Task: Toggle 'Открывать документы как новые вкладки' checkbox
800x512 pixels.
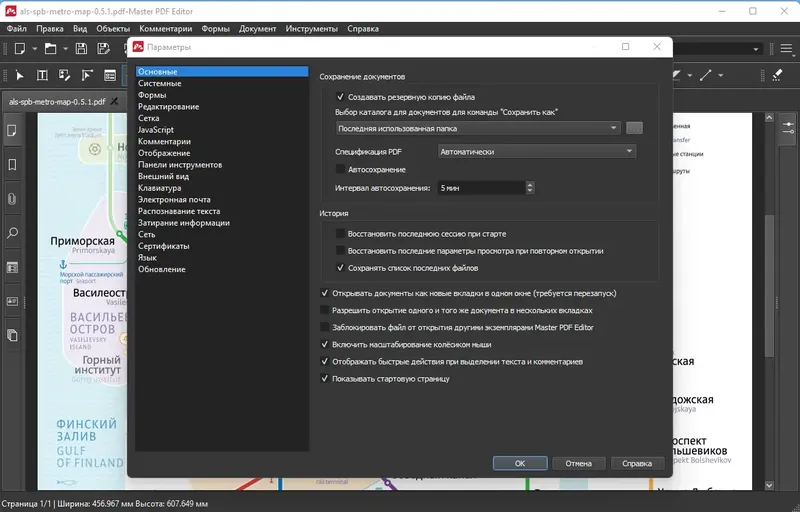Action: [324, 293]
